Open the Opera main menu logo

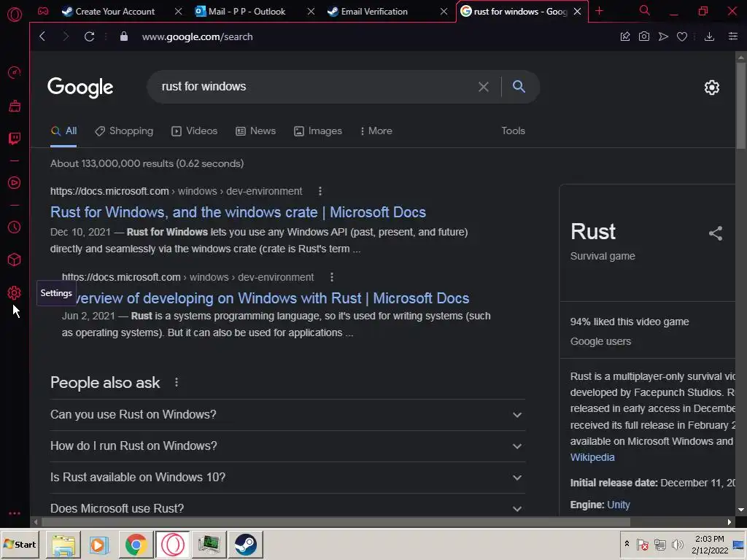(x=15, y=15)
